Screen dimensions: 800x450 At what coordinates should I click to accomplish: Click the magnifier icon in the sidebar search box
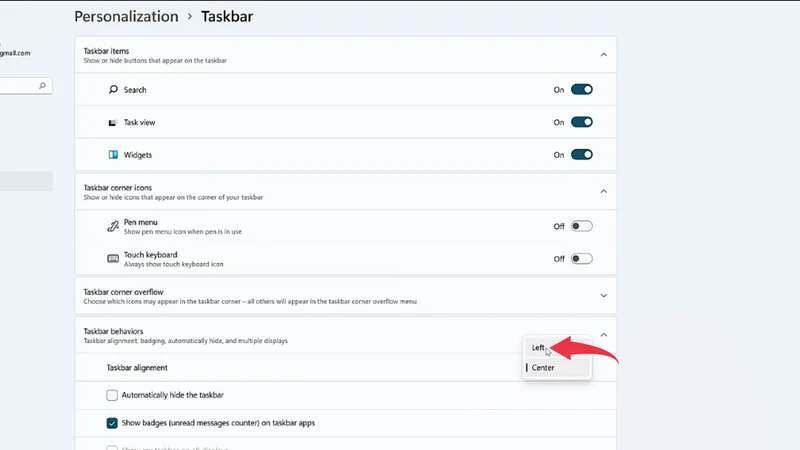coord(42,87)
